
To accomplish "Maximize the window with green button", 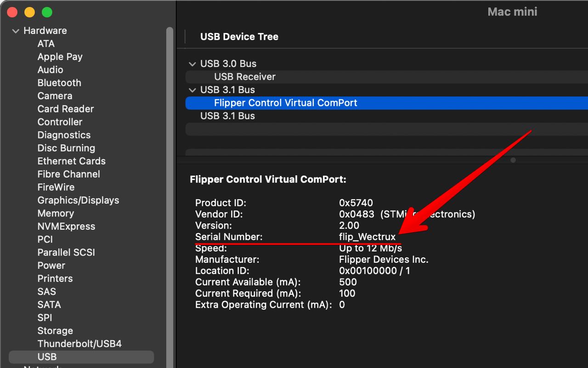I will coord(47,12).
